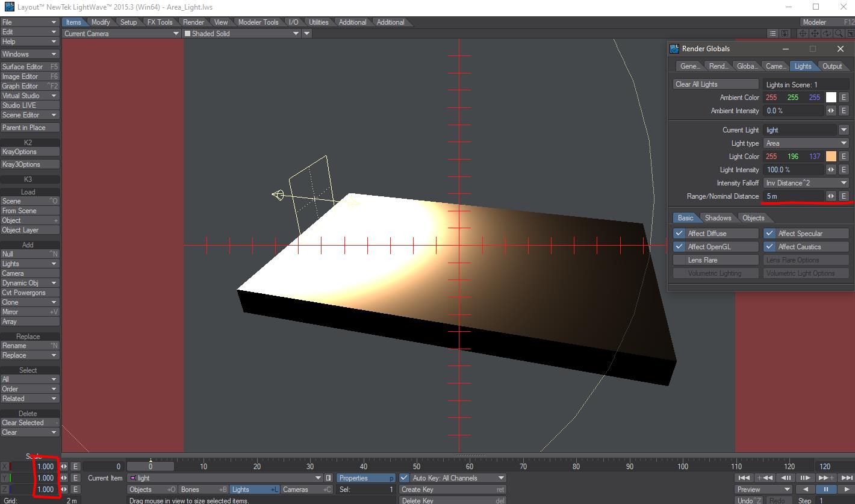Pause playback in the transport controls
The image size is (855, 504).
tap(825, 490)
